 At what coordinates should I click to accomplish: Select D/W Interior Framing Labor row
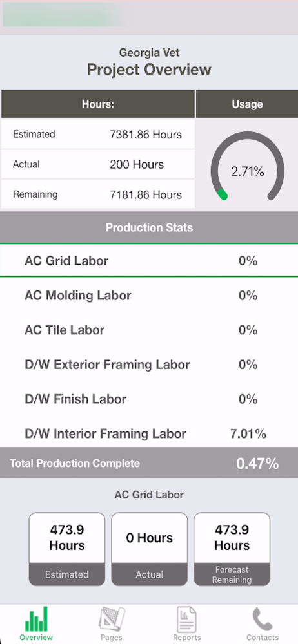point(149,433)
